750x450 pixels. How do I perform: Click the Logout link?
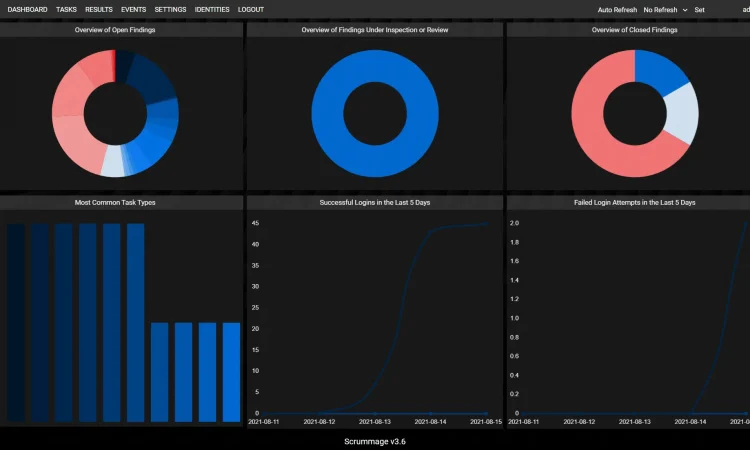tap(251, 10)
